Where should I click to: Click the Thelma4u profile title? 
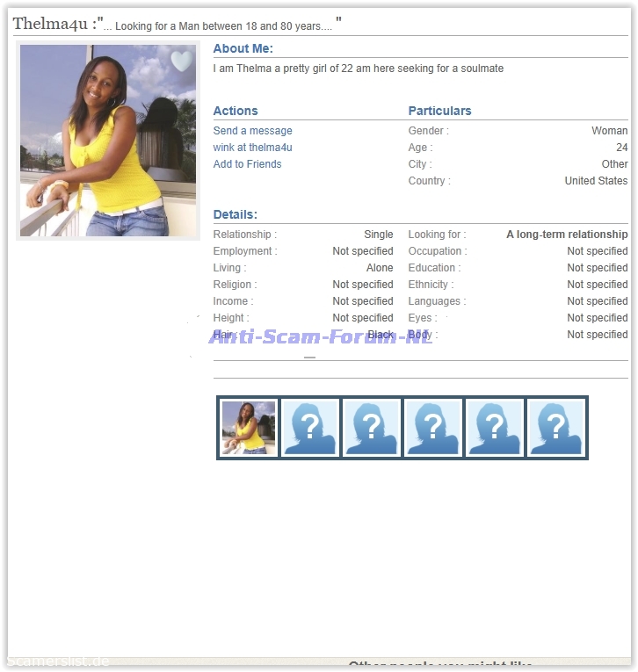tap(50, 25)
